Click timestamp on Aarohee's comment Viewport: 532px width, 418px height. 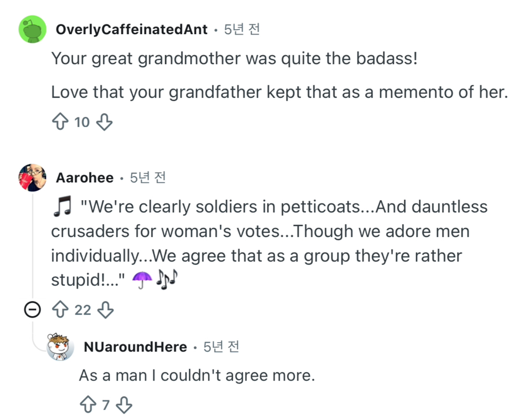click(x=148, y=178)
